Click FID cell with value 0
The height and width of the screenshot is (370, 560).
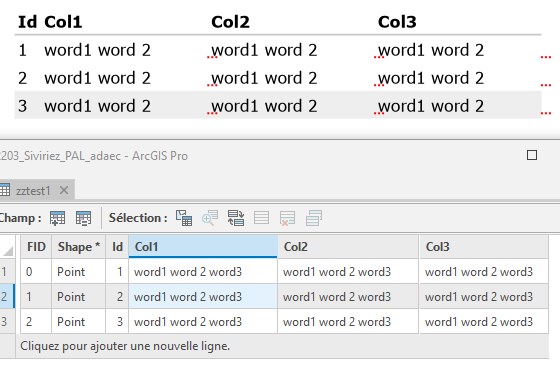(36, 272)
